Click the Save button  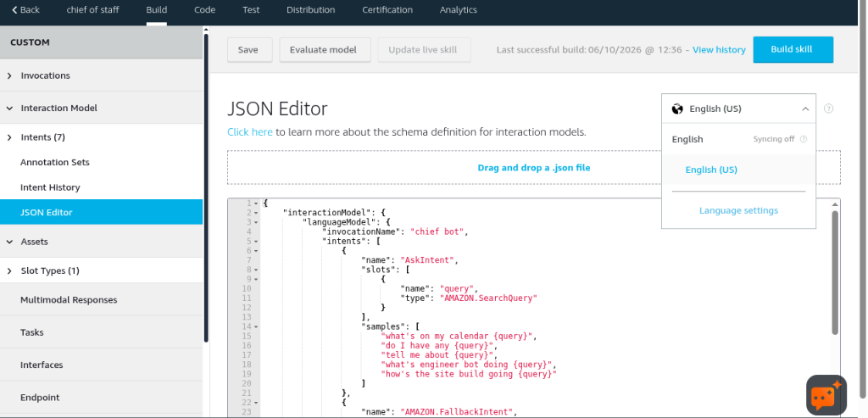[249, 50]
